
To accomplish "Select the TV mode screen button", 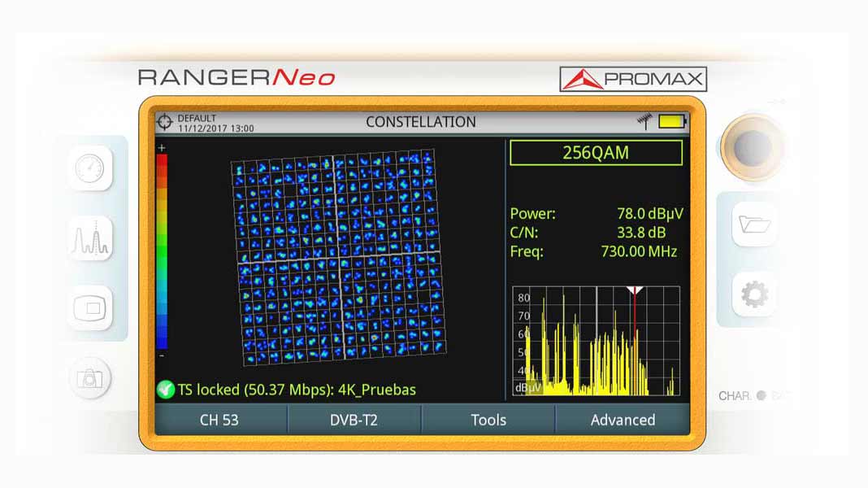I will [91, 308].
